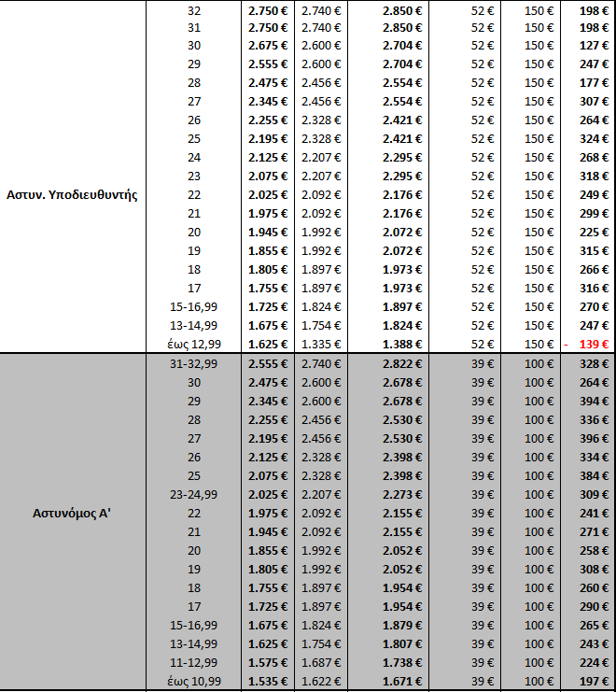Select the 1.575 € salary cell

267,663
